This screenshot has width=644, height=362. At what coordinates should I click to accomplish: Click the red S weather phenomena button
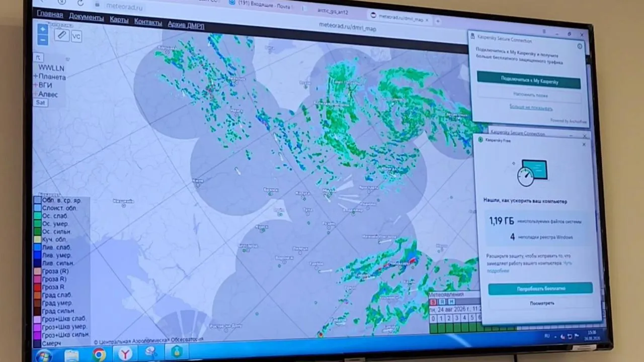click(433, 302)
